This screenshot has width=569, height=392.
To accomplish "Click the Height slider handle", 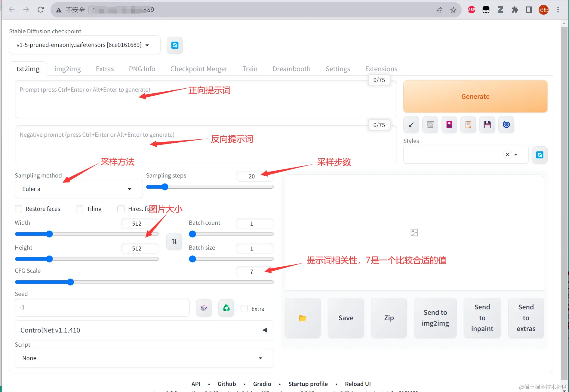I will (x=49, y=259).
